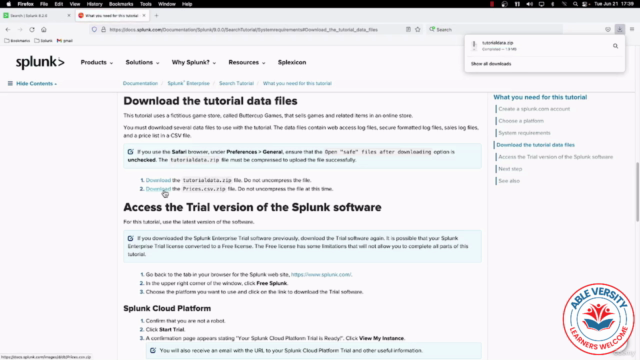
Task: Click the 'What you need for this tutorial' sidebar heading
Action: 540,97
